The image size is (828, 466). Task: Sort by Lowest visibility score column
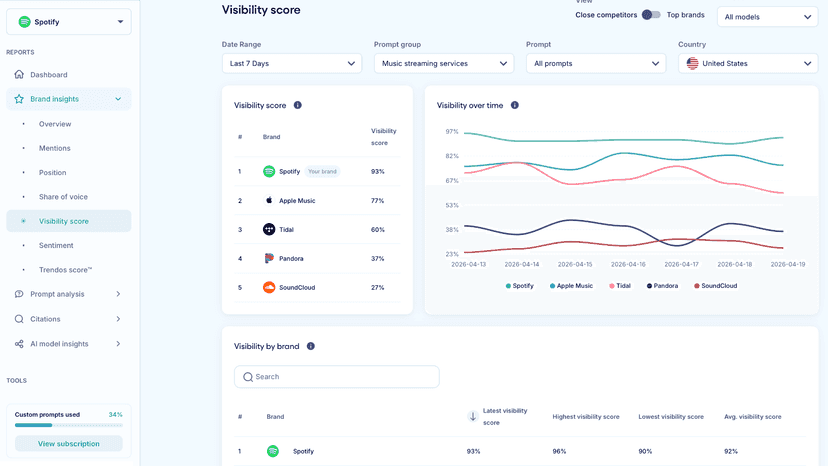point(671,417)
